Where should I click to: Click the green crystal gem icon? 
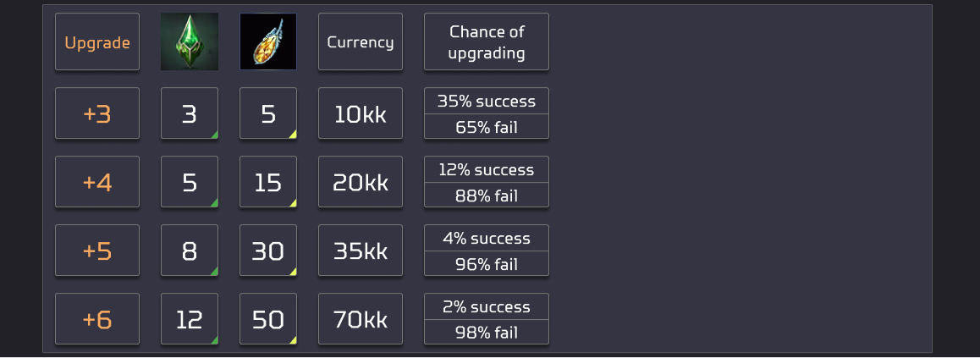(190, 41)
